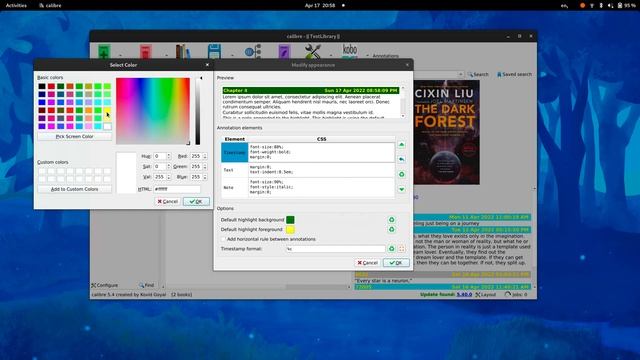Select the Text row in Element column

(235, 170)
